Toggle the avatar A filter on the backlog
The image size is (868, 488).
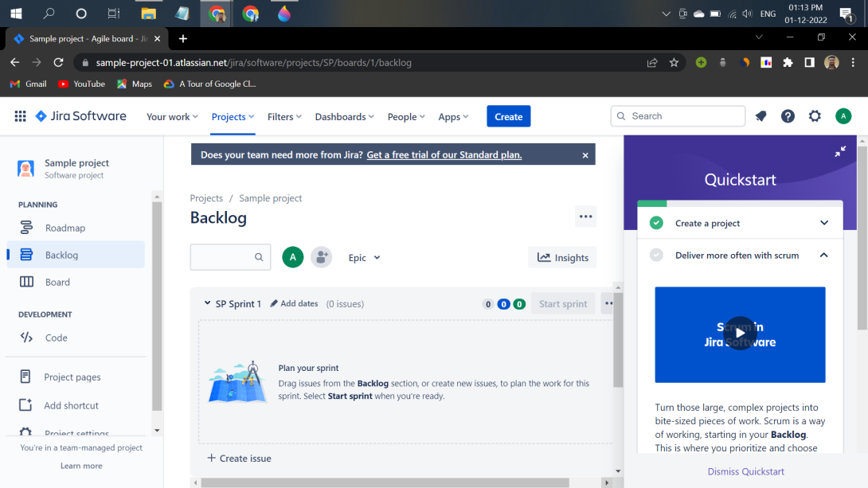(x=292, y=257)
